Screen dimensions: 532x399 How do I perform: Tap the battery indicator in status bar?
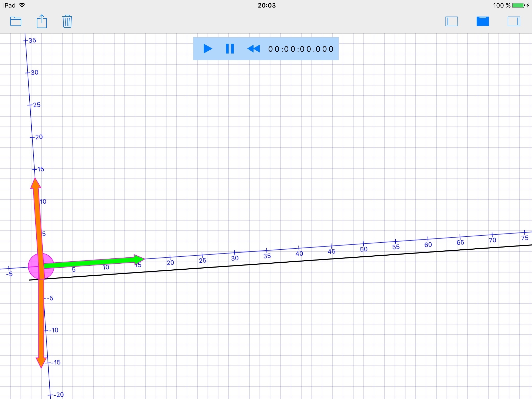coord(518,5)
